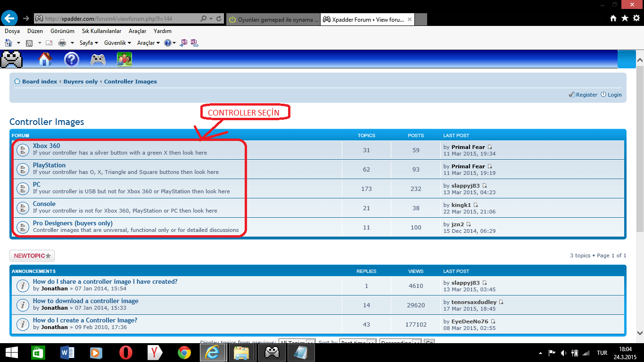The width and height of the screenshot is (644, 362).
Task: Open the browser Home icon in the title bar
Action: (613, 18)
